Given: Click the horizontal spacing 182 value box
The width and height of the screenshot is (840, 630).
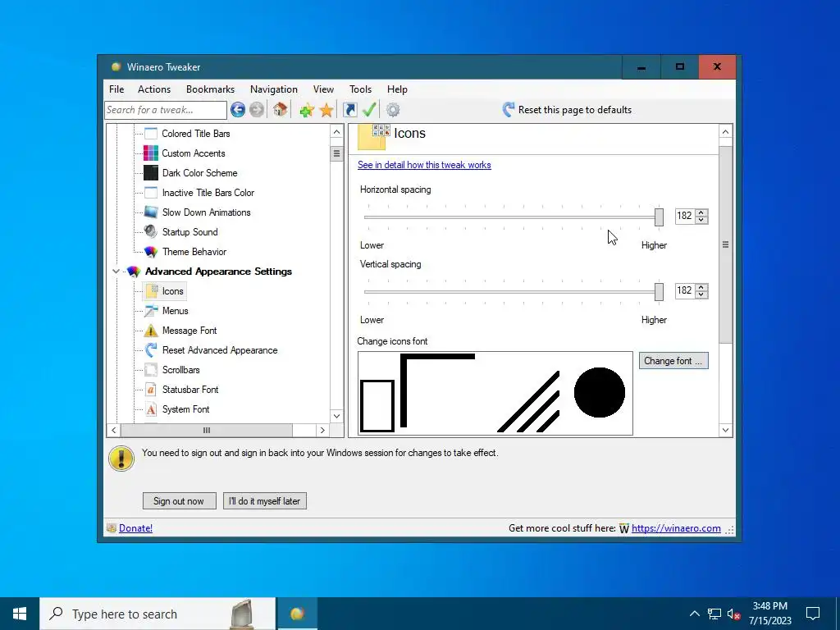Looking at the screenshot, I should pos(685,216).
